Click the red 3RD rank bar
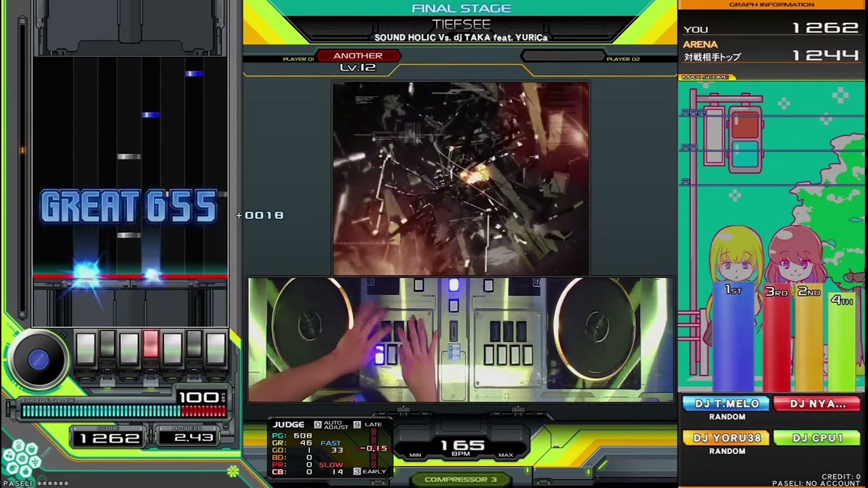 [777, 336]
